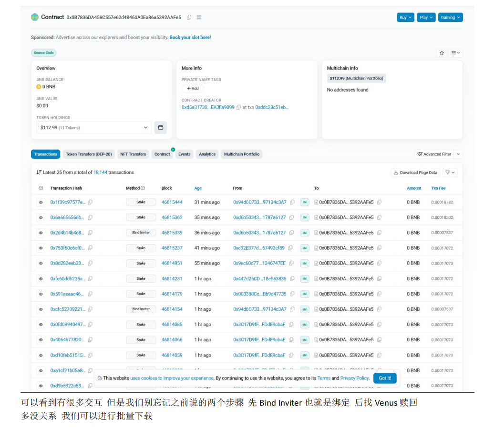Open block 46815444 link
Viewport: 504px width, 429px height.
click(x=172, y=202)
